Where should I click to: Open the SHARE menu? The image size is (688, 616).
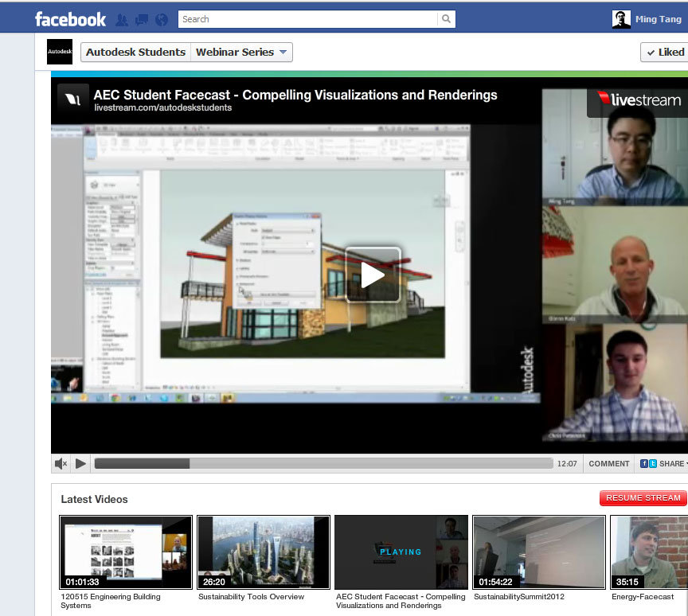click(x=672, y=463)
